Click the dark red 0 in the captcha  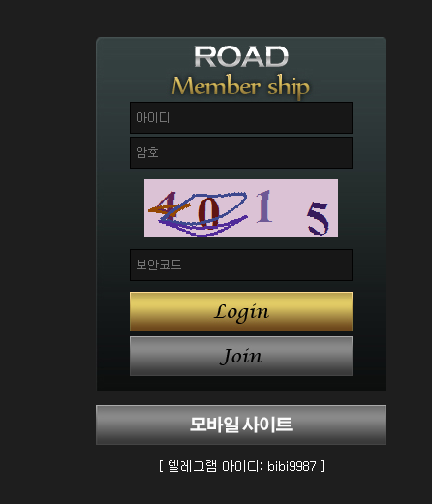[208, 212]
